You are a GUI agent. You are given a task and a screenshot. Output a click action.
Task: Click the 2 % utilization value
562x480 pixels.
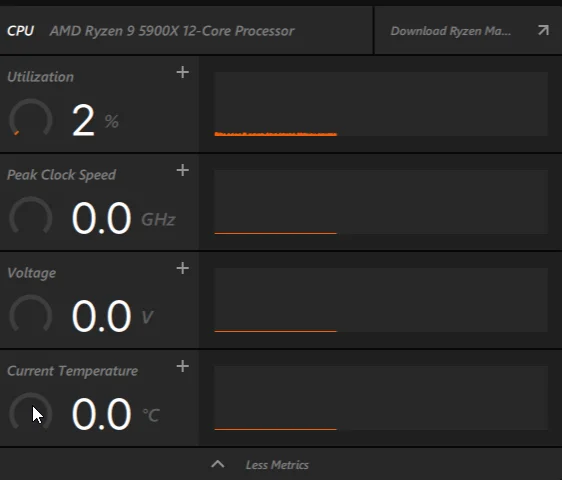point(95,120)
